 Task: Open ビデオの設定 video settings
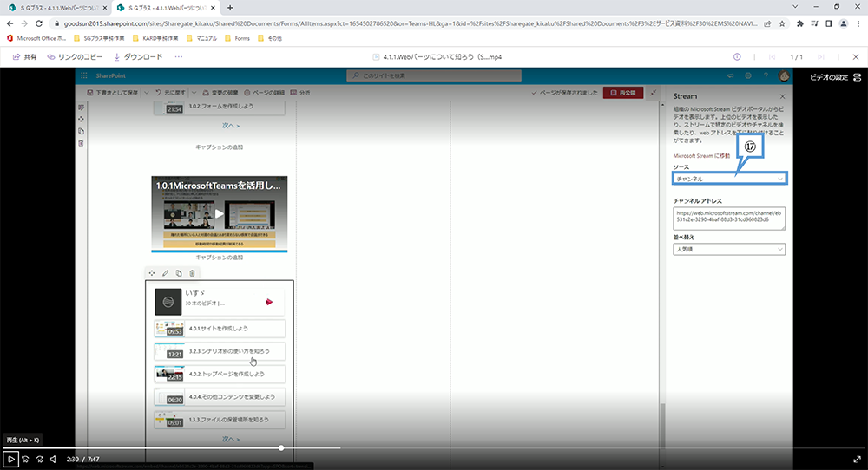point(835,77)
